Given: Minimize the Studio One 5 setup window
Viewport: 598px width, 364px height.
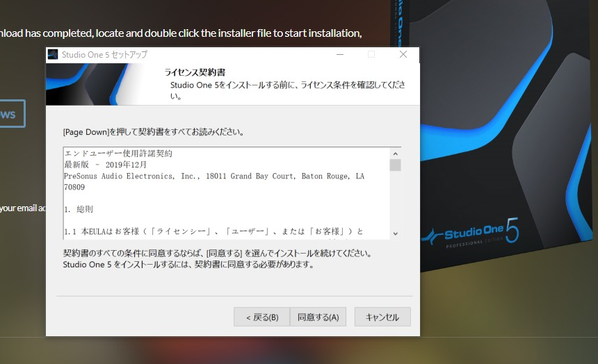Looking at the screenshot, I should point(340,54).
